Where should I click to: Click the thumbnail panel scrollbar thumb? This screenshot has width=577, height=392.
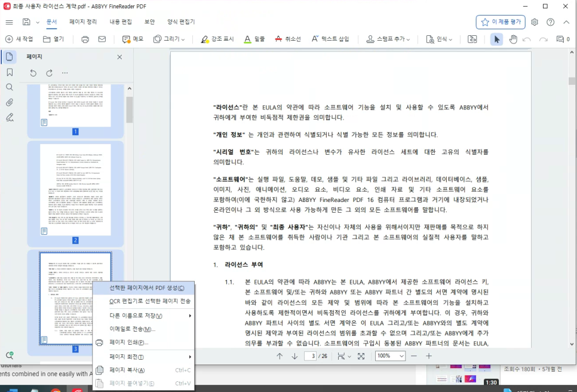click(x=129, y=110)
